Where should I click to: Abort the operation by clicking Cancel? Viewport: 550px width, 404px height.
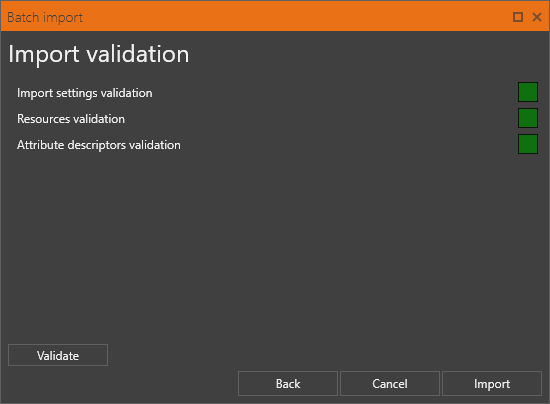[390, 384]
